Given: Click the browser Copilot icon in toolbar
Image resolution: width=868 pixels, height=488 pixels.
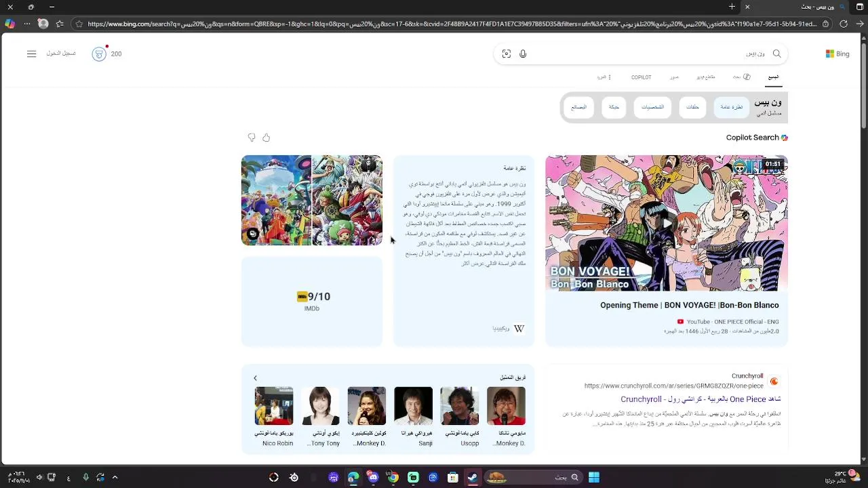Looking at the screenshot, I should click(9, 24).
